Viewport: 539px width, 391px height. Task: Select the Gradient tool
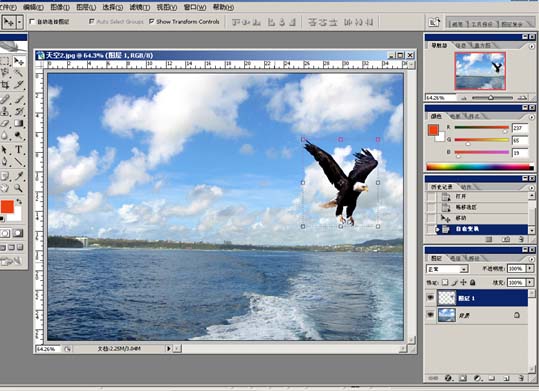pyautogui.click(x=19, y=123)
